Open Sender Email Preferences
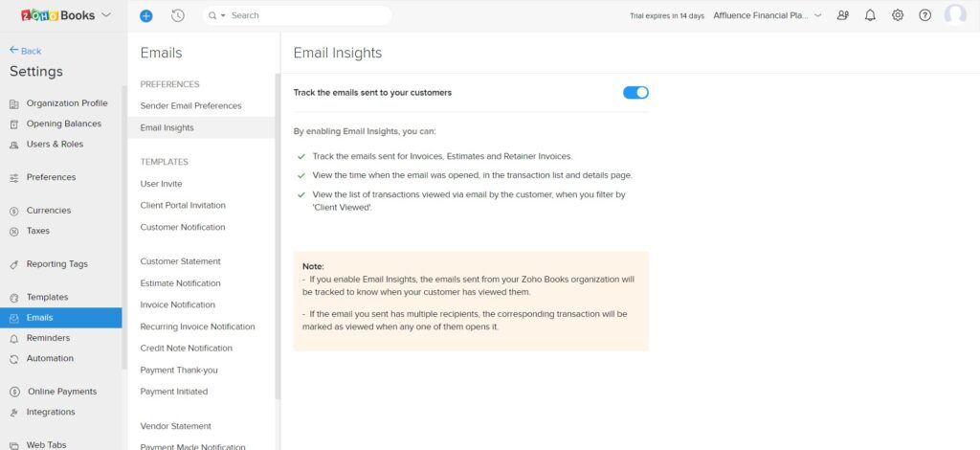 190,105
